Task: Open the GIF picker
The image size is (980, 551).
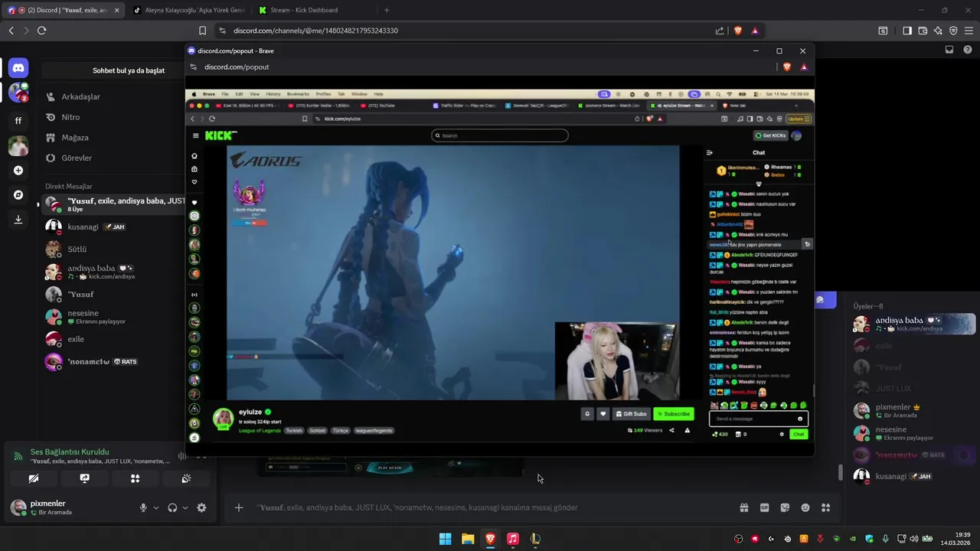Action: pyautogui.click(x=764, y=507)
